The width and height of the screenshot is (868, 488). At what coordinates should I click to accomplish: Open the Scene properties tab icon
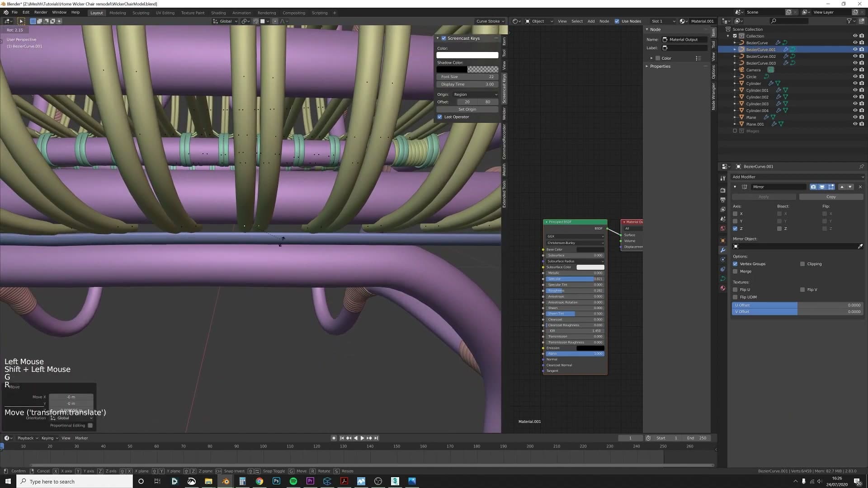(x=723, y=219)
